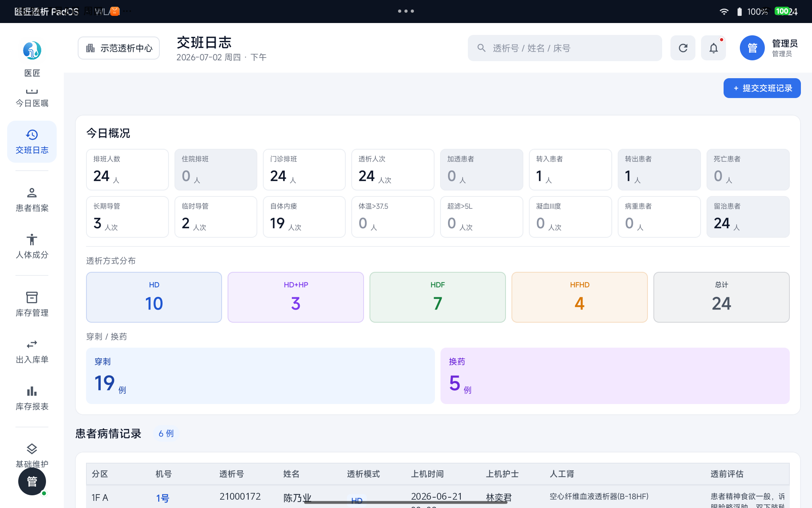812x508 pixels.
Task: Select the 凝血III度 card
Action: [x=570, y=217]
